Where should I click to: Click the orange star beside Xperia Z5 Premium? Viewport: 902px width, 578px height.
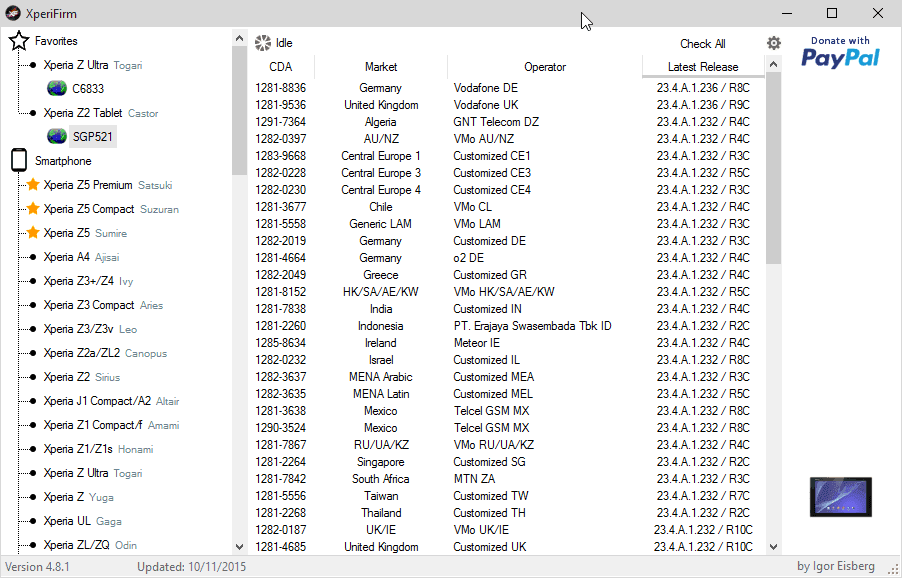pyautogui.click(x=33, y=185)
